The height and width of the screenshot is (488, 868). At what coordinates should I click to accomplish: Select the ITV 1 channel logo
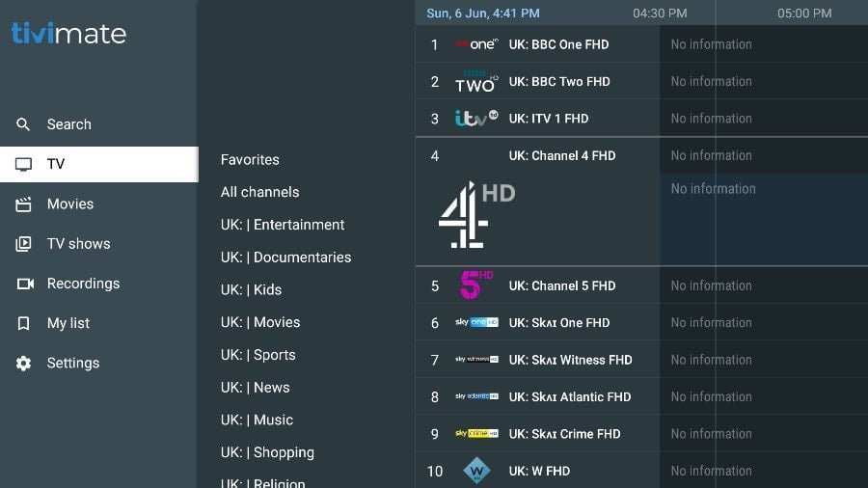click(476, 119)
